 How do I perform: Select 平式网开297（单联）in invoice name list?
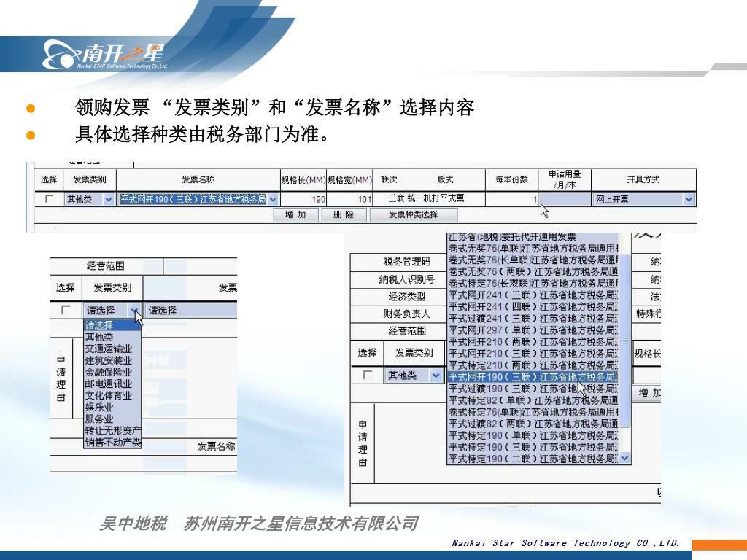pyautogui.click(x=533, y=330)
